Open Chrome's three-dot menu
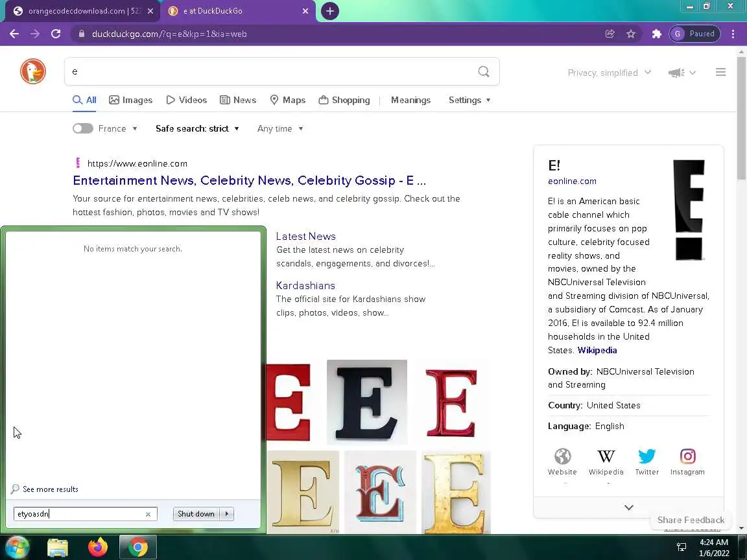This screenshot has height=560, width=747. [733, 34]
